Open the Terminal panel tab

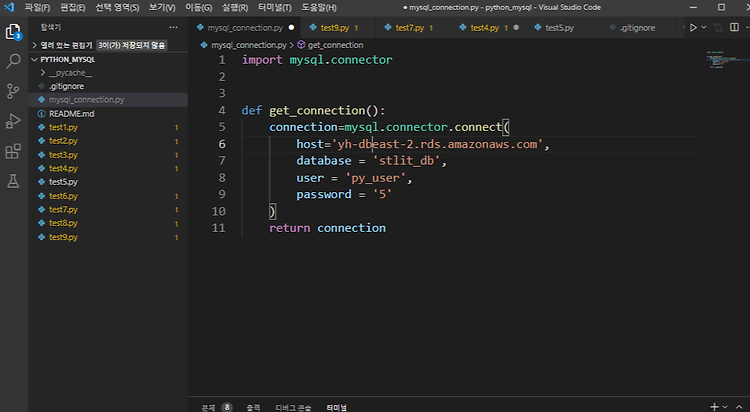(x=337, y=408)
